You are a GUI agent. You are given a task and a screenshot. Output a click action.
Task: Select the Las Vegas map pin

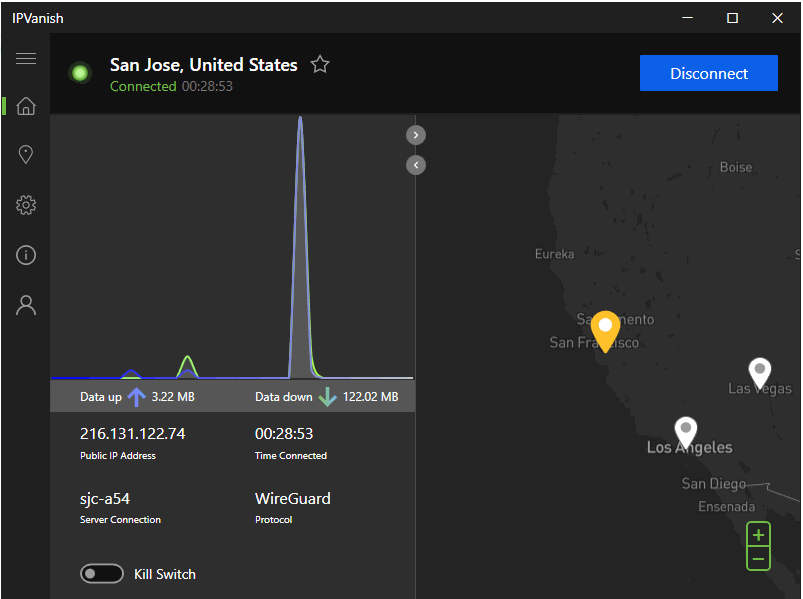760,373
